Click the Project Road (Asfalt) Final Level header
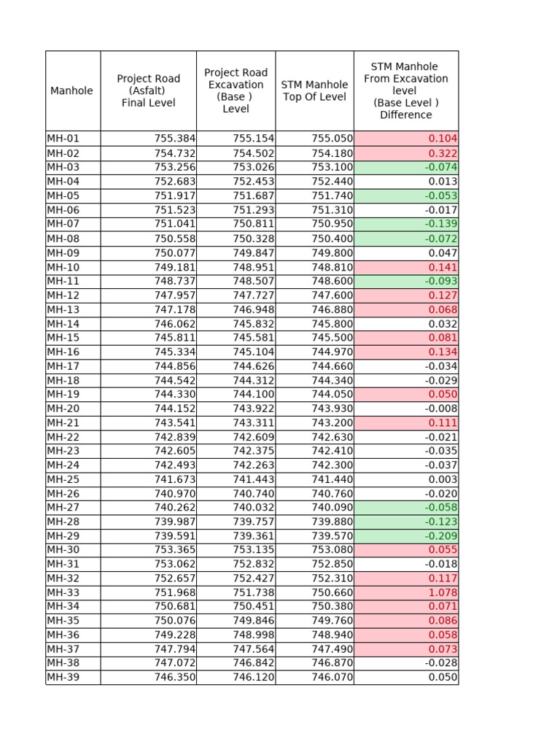The height and width of the screenshot is (747, 560). click(149, 91)
